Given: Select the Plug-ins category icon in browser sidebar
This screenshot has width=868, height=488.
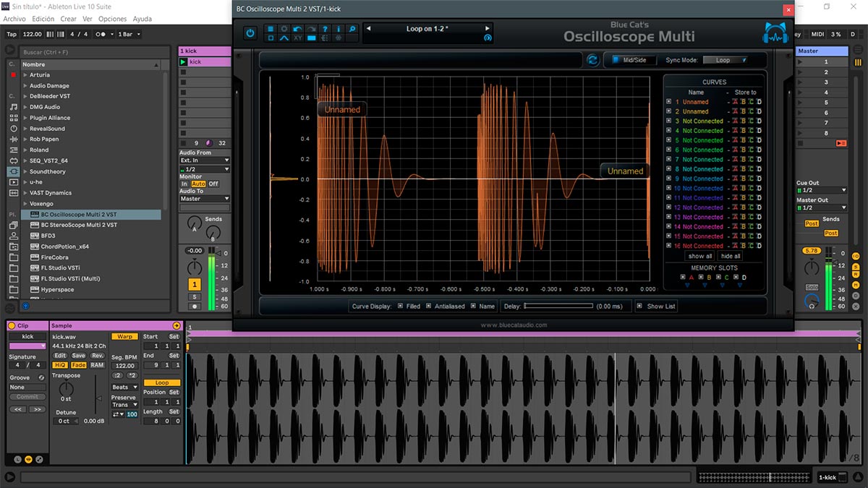Looking at the screenshot, I should click(13, 171).
